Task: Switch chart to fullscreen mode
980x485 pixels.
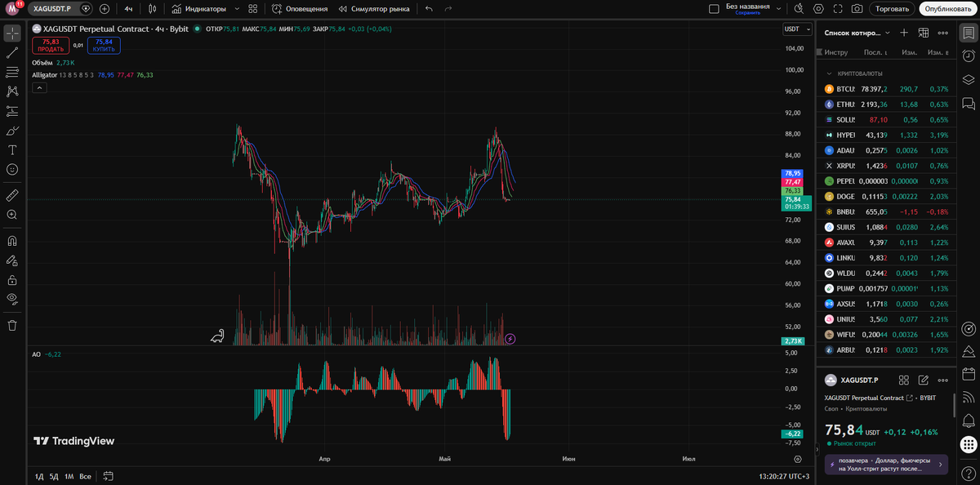Action: click(838, 9)
